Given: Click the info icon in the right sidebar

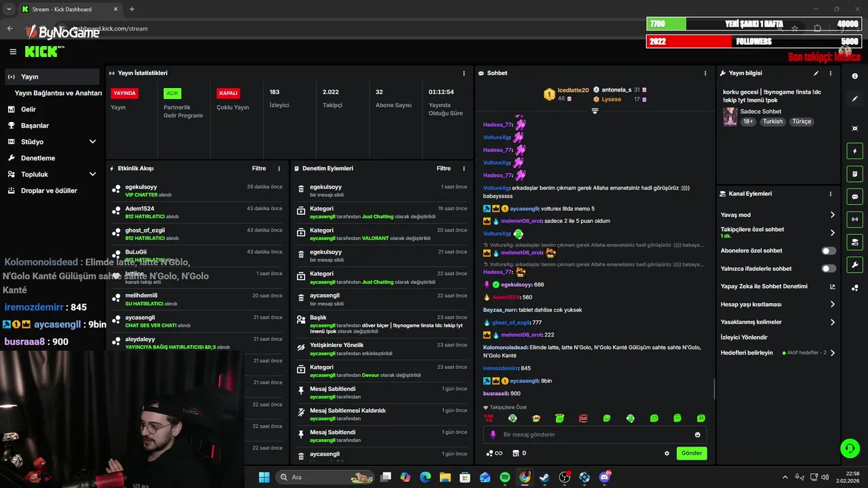Looking at the screenshot, I should (x=854, y=77).
